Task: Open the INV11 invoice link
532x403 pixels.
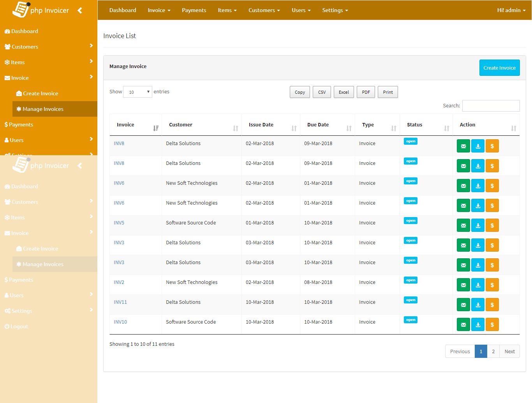Action: pos(120,302)
